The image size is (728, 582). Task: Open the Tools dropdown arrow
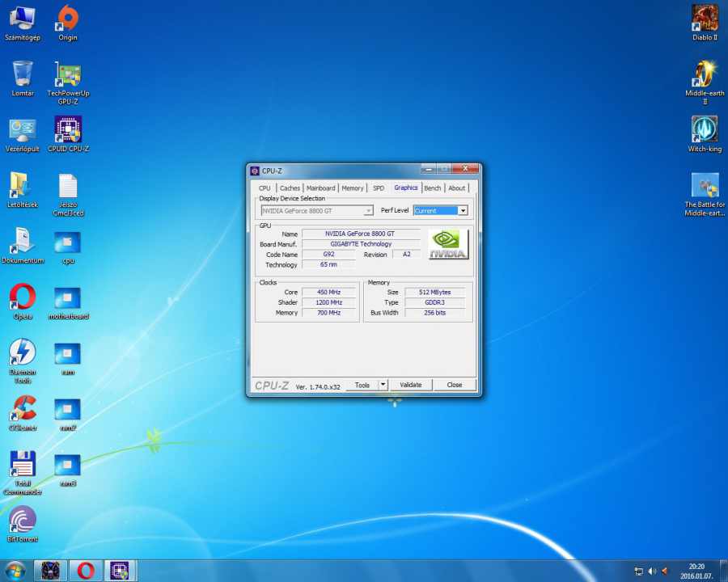(383, 385)
